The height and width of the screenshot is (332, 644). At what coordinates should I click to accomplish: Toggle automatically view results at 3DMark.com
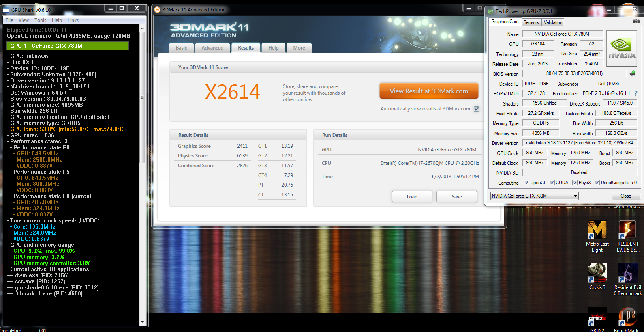477,109
